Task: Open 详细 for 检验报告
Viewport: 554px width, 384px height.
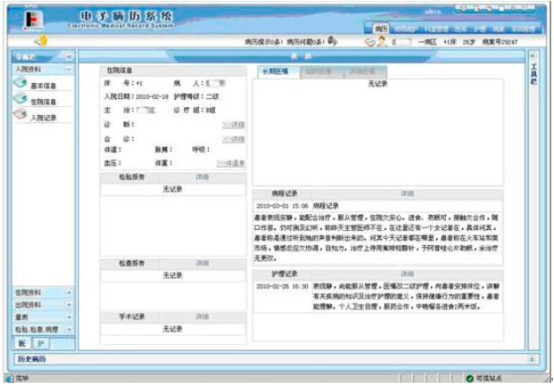Action: [x=202, y=177]
